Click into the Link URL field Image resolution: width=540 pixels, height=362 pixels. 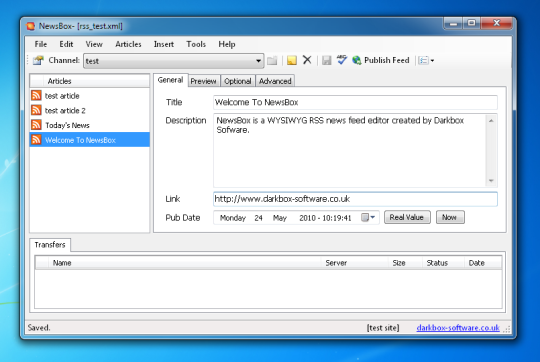point(355,199)
